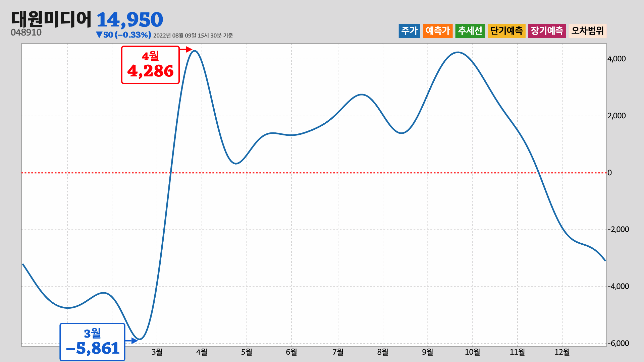Click the green 추세선 legend tag

tap(470, 31)
